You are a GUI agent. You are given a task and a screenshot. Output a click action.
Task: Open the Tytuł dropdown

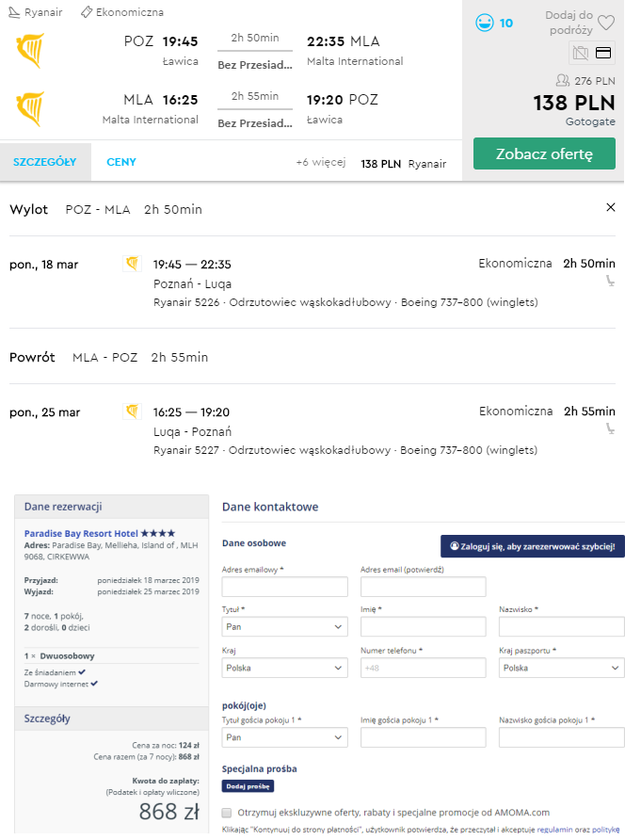pyautogui.click(x=285, y=627)
